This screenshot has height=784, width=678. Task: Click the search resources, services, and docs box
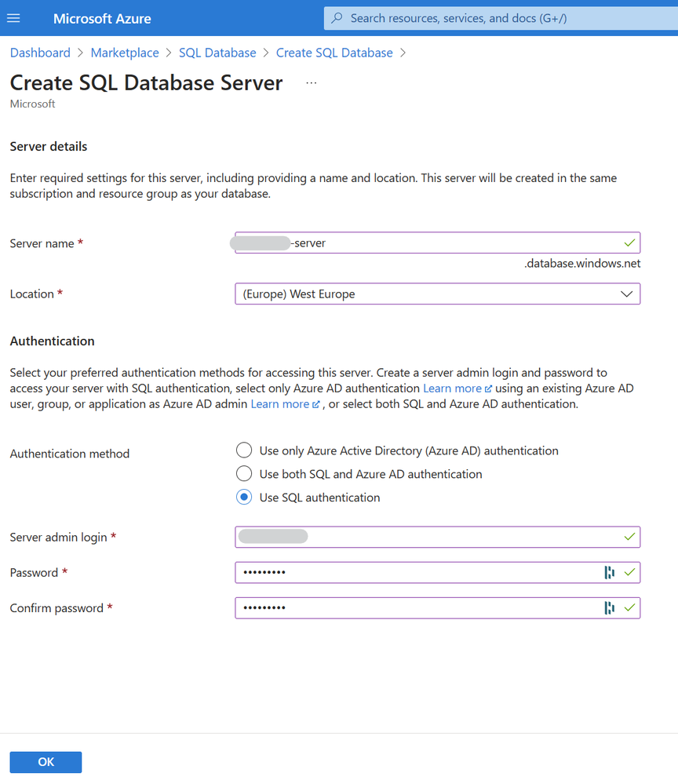(501, 18)
